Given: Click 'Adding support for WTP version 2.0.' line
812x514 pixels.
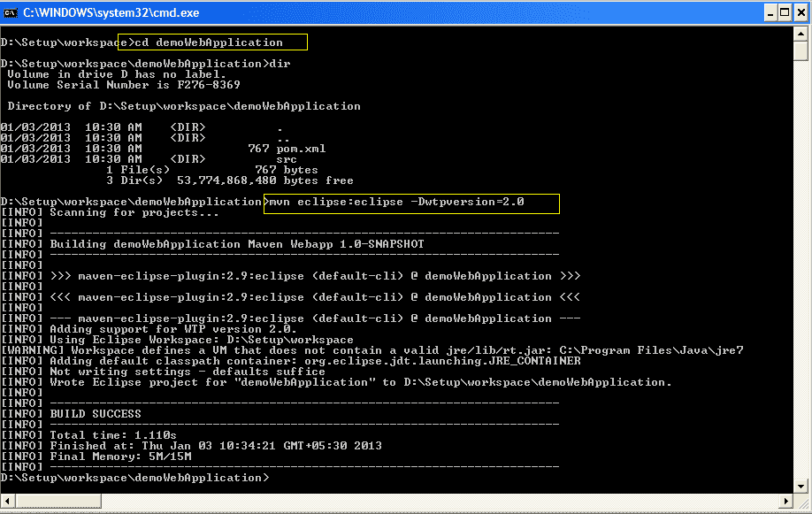Looking at the screenshot, I should coord(173,329).
